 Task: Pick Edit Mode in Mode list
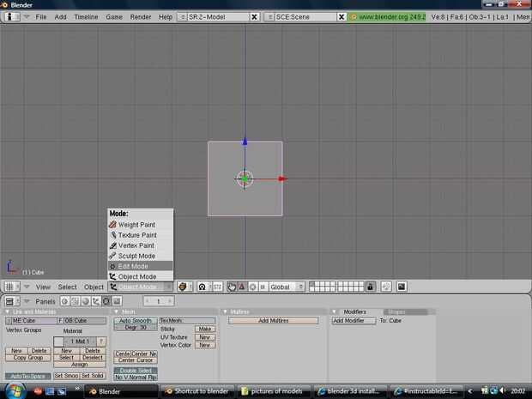pos(140,266)
